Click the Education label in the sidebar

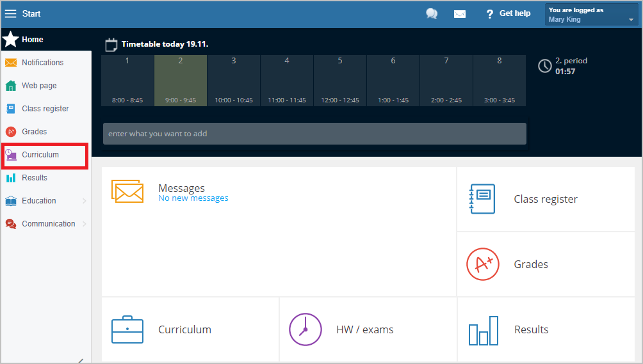39,201
